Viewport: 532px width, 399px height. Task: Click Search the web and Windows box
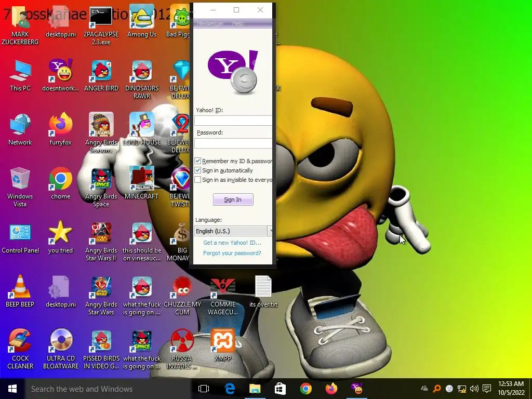(x=108, y=389)
